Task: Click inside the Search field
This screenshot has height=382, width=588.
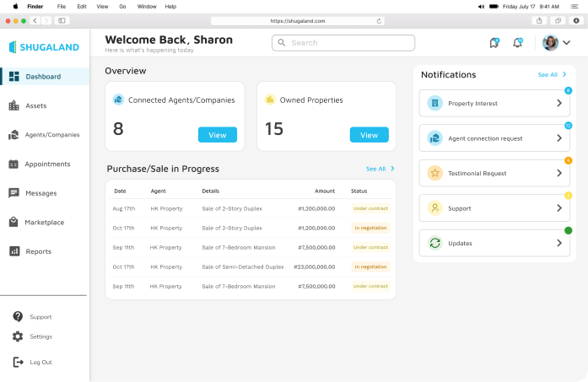Action: click(343, 43)
